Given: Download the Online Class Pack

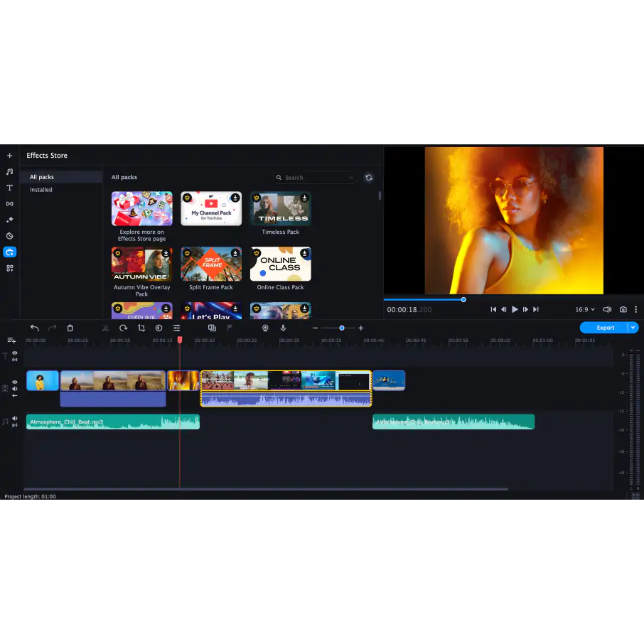Looking at the screenshot, I should (x=305, y=253).
